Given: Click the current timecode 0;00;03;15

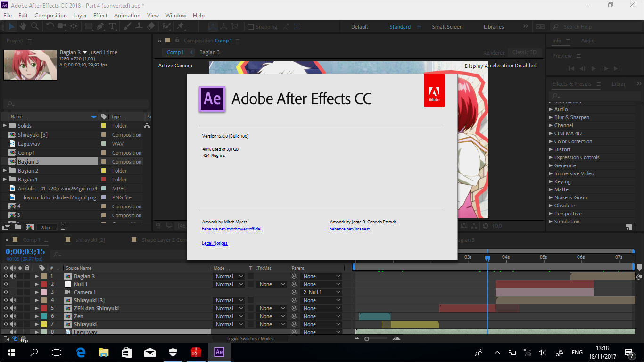Looking at the screenshot, I should (25, 252).
